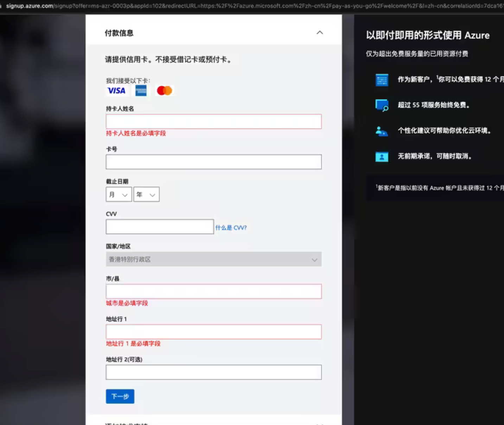Click the person icon beside 个性化建议
The width and height of the screenshot is (504, 425).
(x=382, y=131)
